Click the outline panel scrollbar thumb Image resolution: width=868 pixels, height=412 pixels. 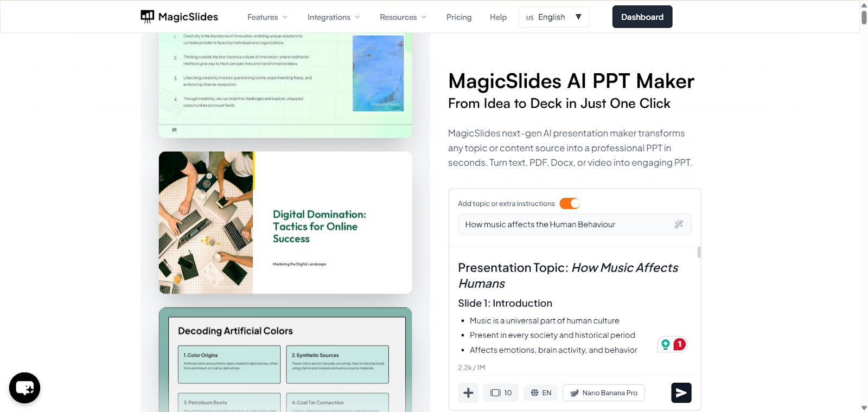tap(699, 252)
